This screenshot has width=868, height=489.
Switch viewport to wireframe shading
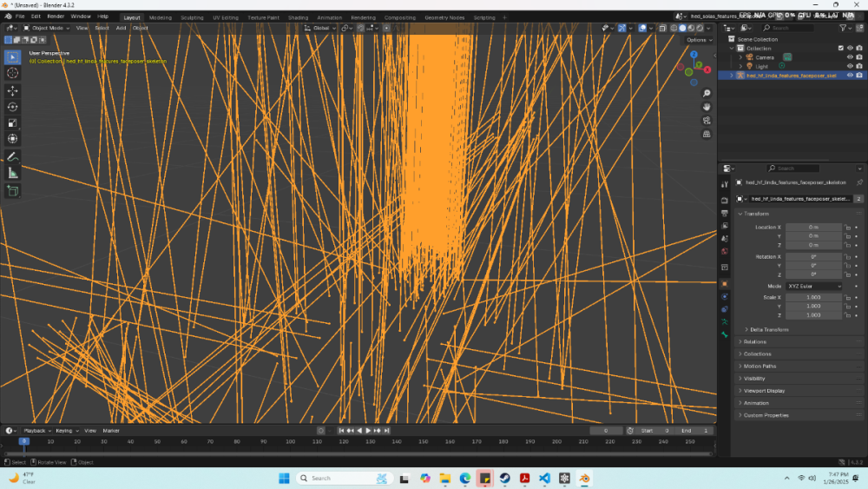click(x=673, y=28)
